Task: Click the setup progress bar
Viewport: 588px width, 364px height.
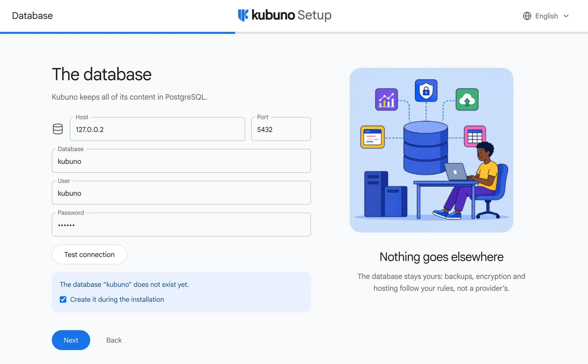Action: [x=294, y=33]
